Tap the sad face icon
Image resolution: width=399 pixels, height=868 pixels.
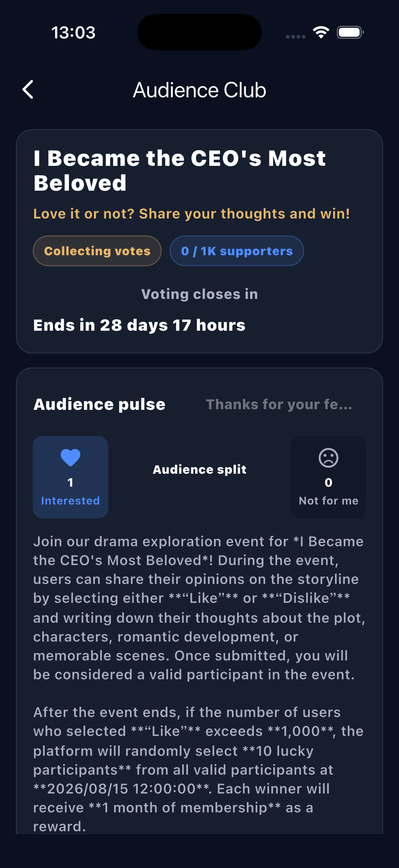click(328, 458)
